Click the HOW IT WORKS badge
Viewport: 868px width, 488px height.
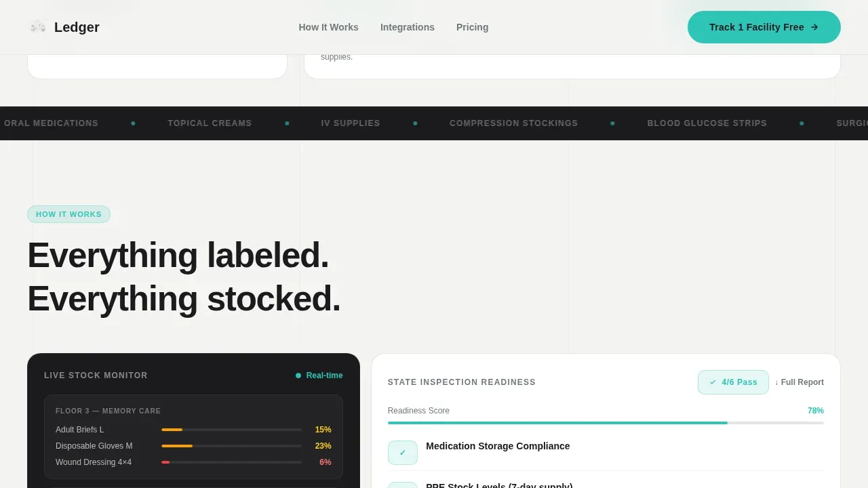[x=68, y=214]
